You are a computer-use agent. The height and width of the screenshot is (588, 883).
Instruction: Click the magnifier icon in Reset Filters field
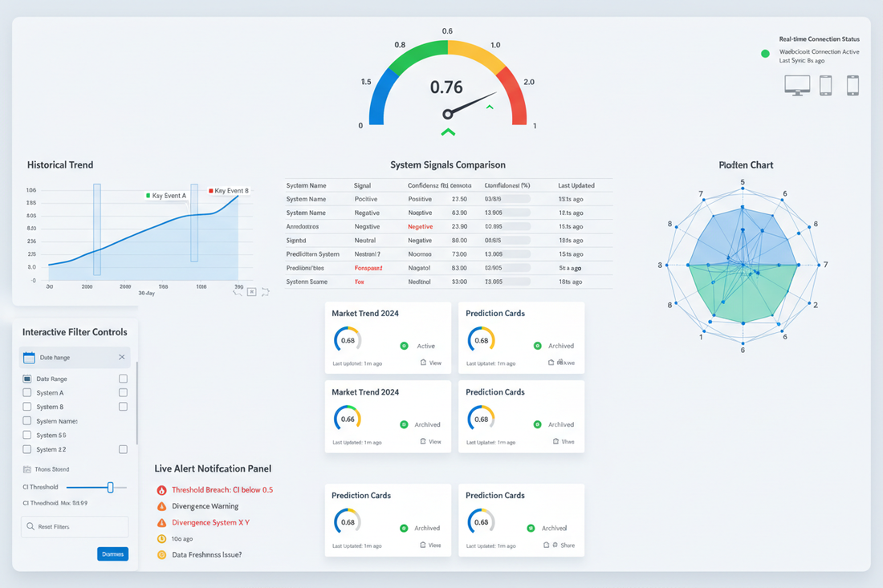click(31, 527)
